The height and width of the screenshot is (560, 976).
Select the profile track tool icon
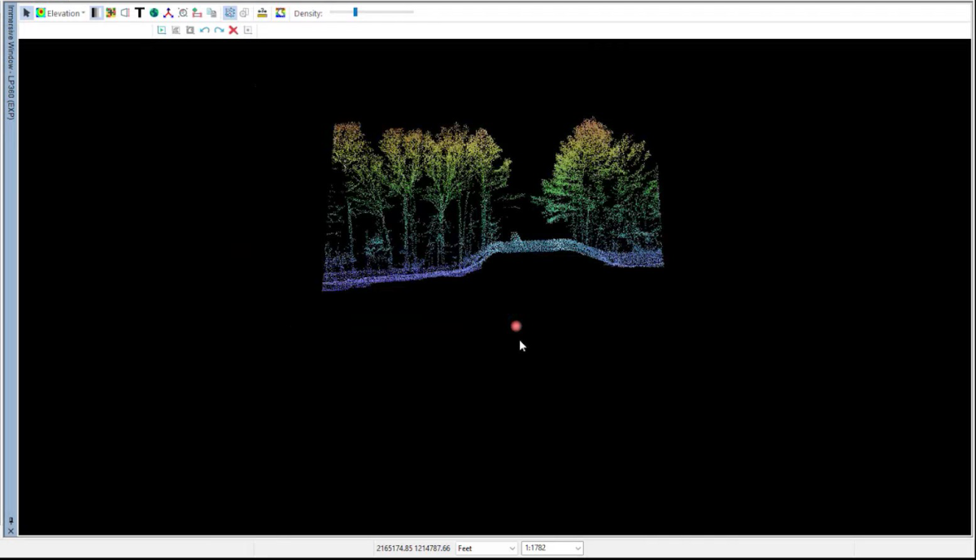[168, 13]
